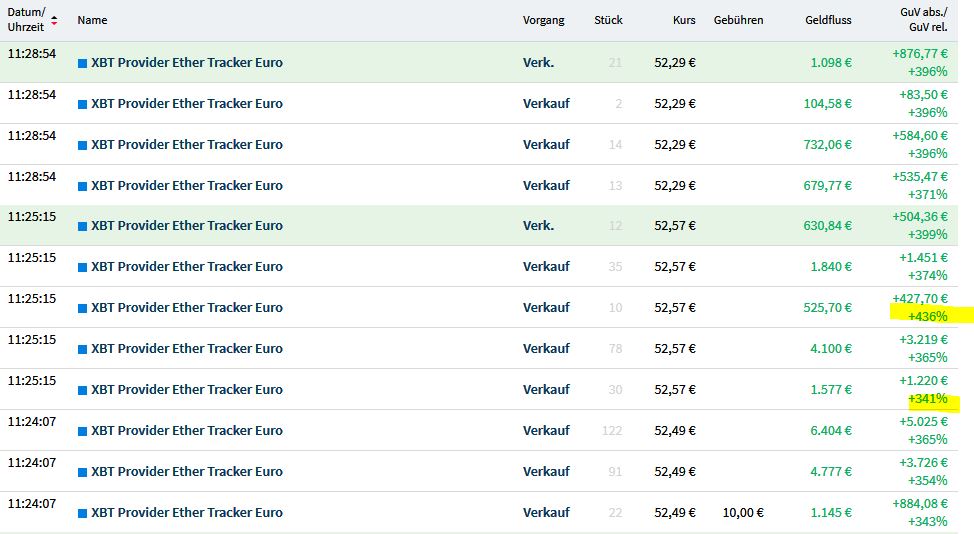
Task: Click the Datum/Uhrzeit column header text
Action: point(26,20)
